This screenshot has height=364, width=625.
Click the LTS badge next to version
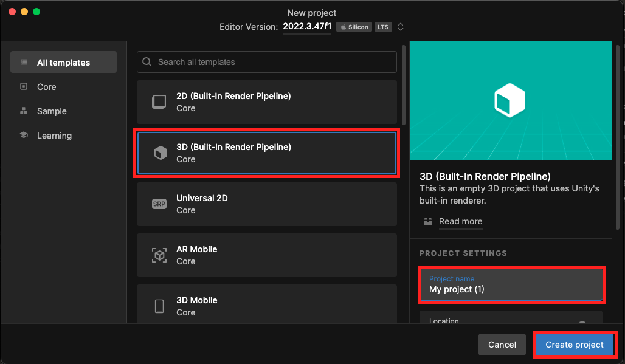(383, 26)
